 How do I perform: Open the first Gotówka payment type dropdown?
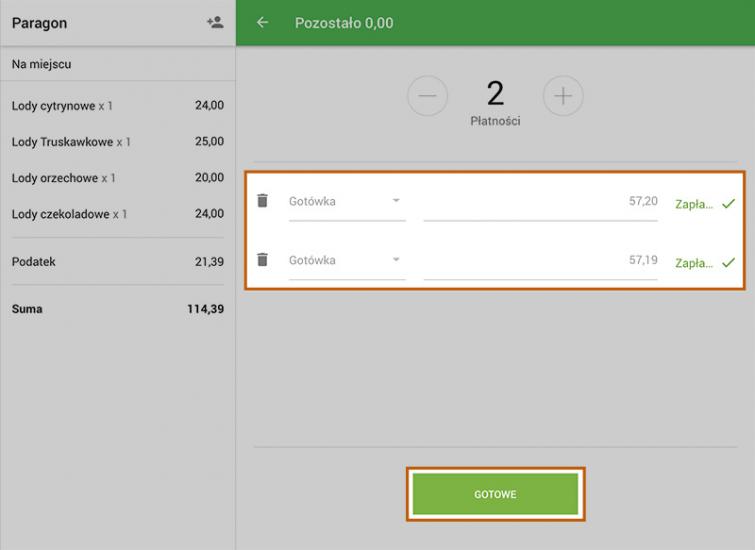pyautogui.click(x=346, y=201)
